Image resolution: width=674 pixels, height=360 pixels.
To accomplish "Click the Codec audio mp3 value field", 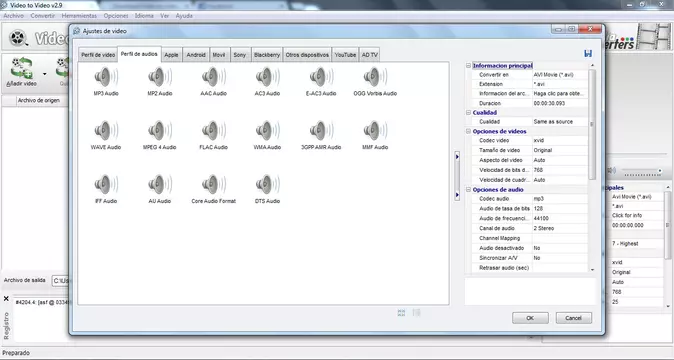I will pos(560,199).
